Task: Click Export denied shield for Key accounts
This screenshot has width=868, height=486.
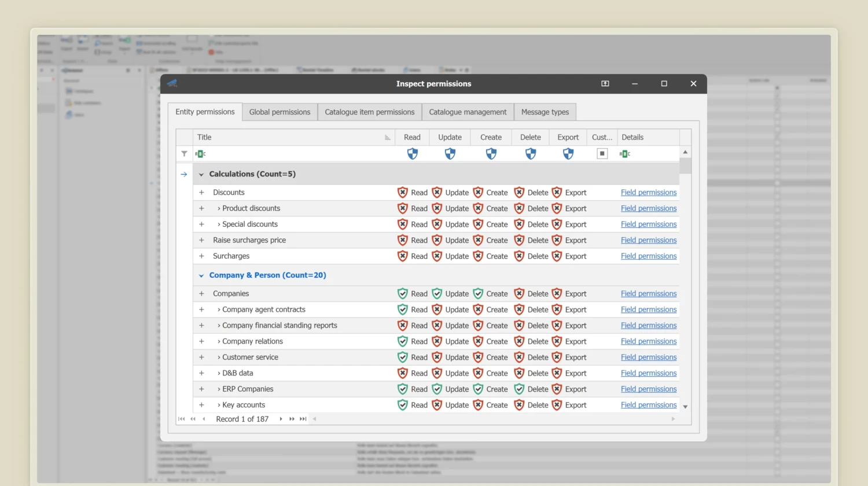Action: (557, 405)
